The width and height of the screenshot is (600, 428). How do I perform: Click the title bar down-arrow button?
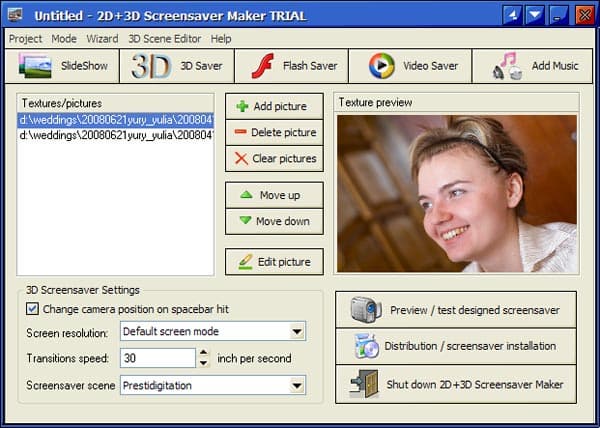click(x=535, y=15)
